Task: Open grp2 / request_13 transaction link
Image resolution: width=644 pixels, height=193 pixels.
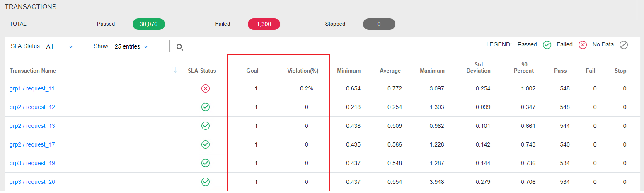Action: click(32, 126)
